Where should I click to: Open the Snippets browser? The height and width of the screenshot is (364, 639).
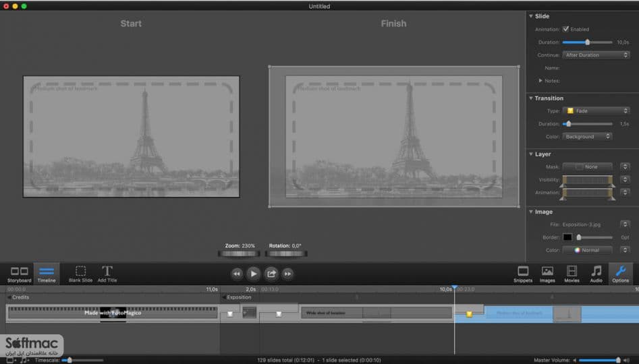(523, 274)
